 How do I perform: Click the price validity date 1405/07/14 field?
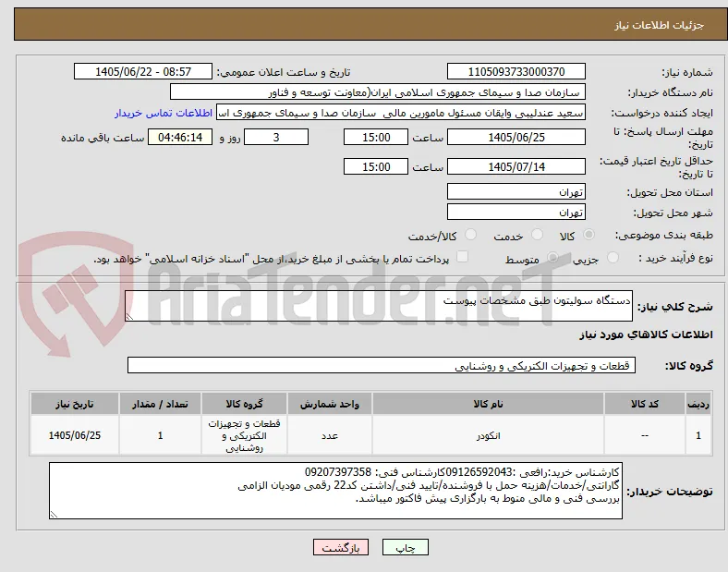click(516, 166)
